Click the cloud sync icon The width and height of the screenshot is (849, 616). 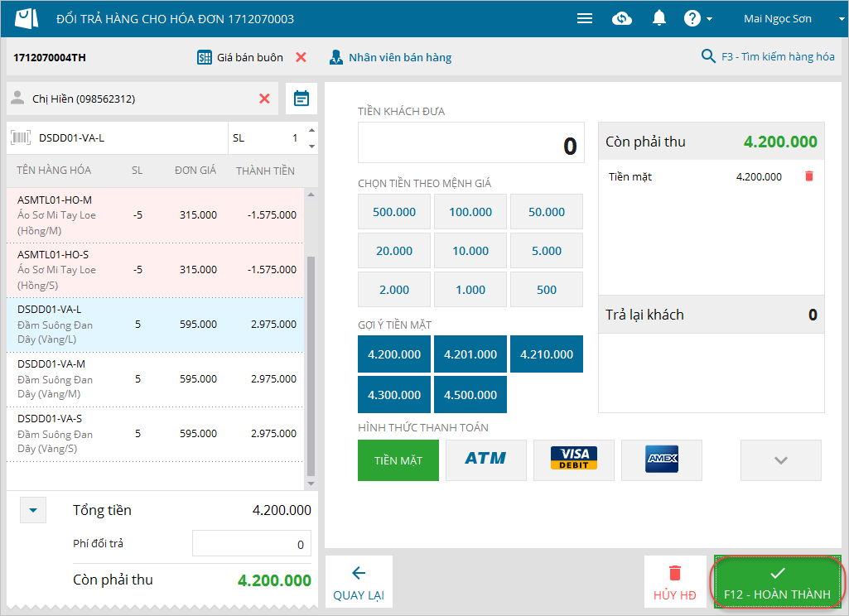pos(621,19)
